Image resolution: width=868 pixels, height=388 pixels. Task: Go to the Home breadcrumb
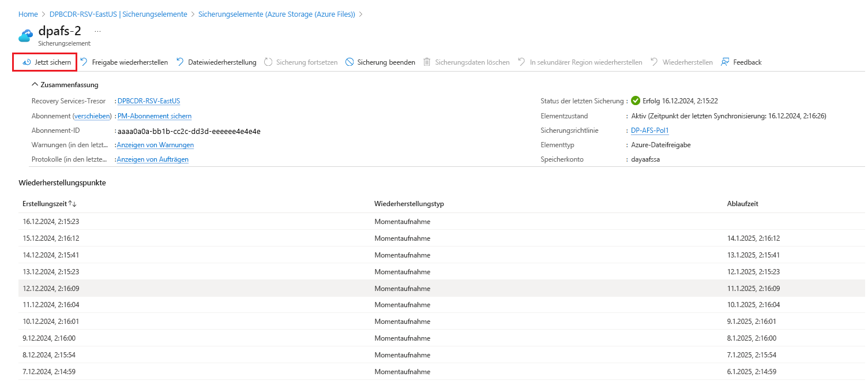[28, 14]
